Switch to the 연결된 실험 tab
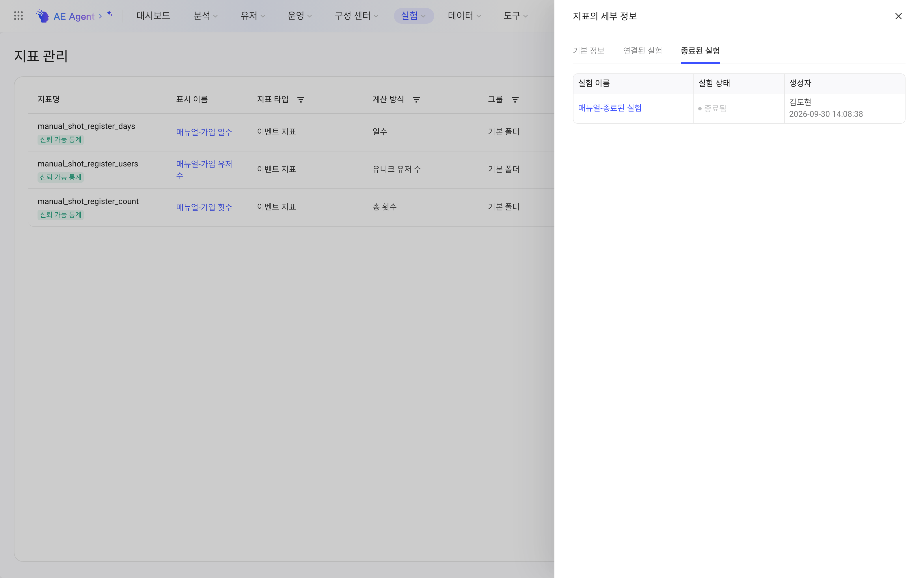Screen dimensions: 924x578 tap(642, 51)
